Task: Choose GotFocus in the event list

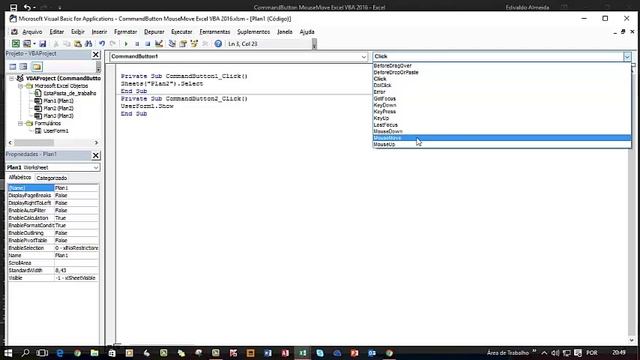Action: [x=502, y=98]
